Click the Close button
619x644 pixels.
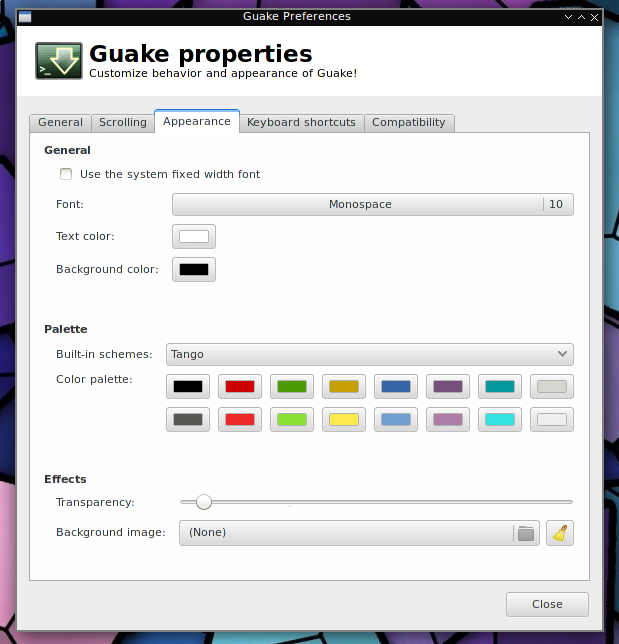coord(547,604)
